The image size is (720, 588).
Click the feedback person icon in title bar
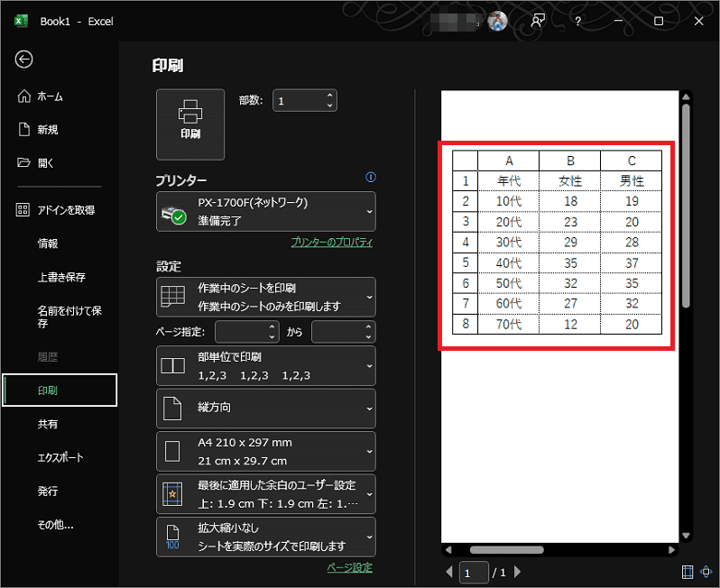coord(538,21)
